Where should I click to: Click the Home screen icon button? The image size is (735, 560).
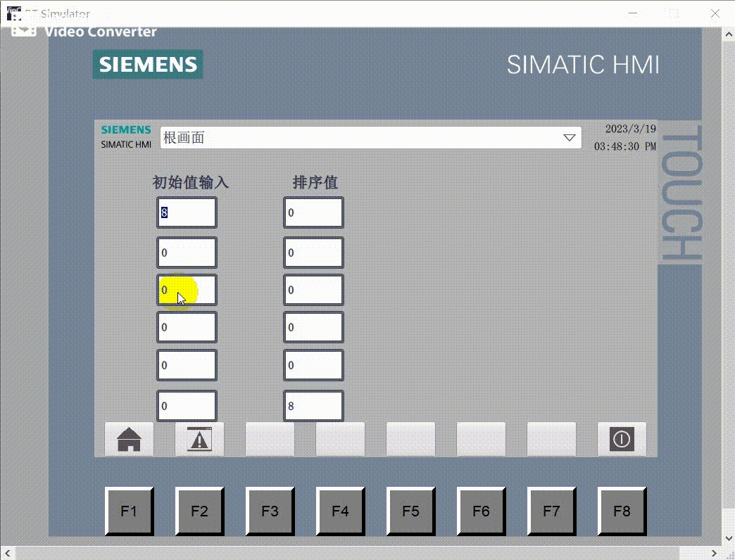pos(129,439)
